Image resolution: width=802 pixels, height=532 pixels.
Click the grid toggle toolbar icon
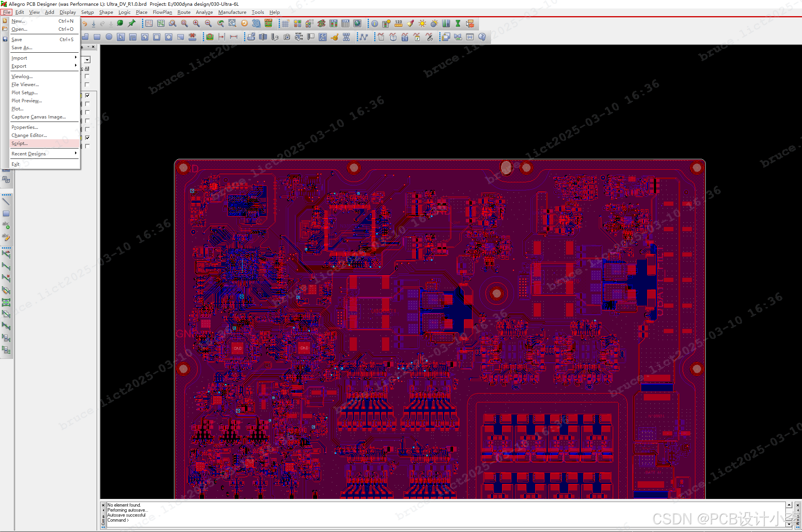click(285, 23)
